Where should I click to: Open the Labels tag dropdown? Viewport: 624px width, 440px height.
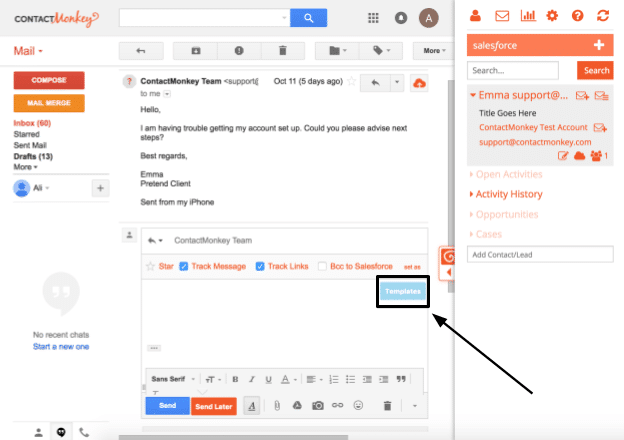coord(381,51)
